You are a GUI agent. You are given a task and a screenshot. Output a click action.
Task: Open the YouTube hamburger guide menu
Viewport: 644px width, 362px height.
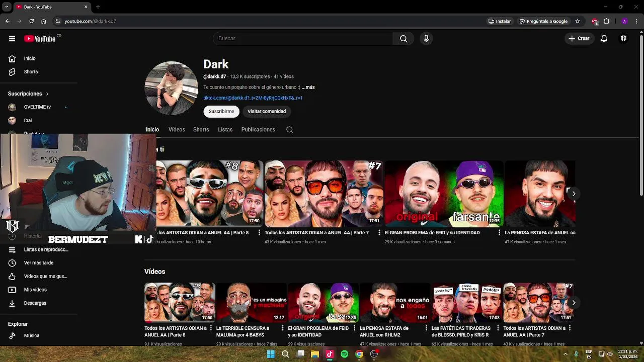click(x=12, y=39)
